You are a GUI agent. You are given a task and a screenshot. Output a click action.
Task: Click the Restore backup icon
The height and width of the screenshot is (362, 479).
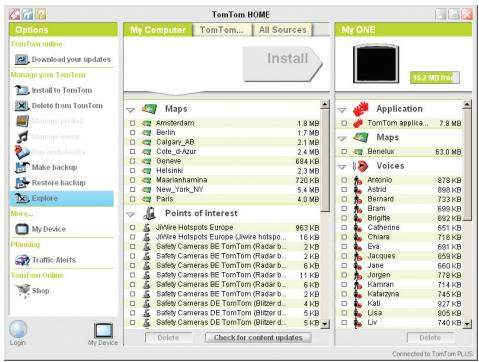point(22,183)
